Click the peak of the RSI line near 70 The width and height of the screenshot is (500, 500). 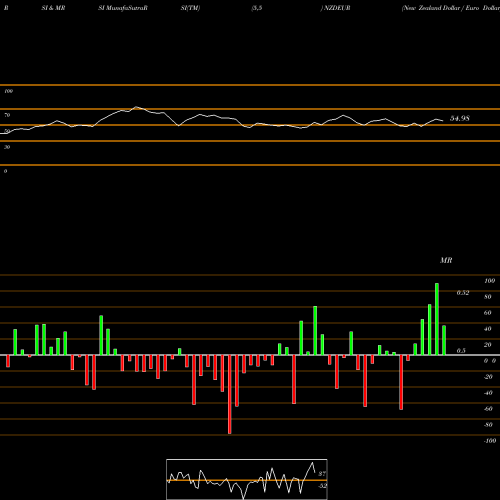pos(136,107)
